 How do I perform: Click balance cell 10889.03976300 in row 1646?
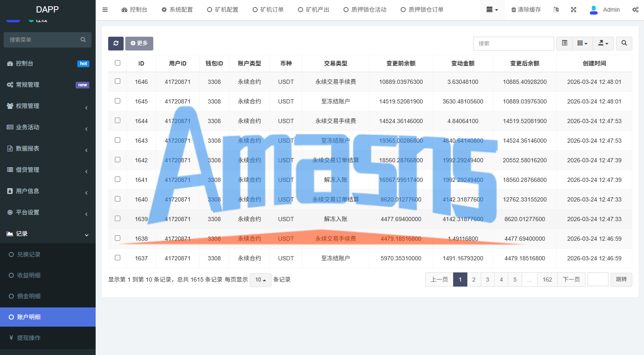[x=401, y=82]
